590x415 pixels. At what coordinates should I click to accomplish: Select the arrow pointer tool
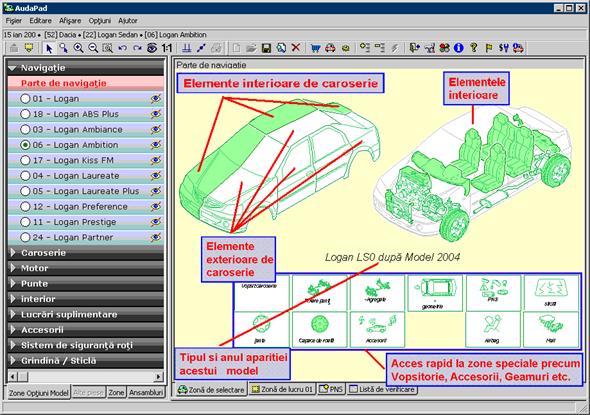(49, 48)
